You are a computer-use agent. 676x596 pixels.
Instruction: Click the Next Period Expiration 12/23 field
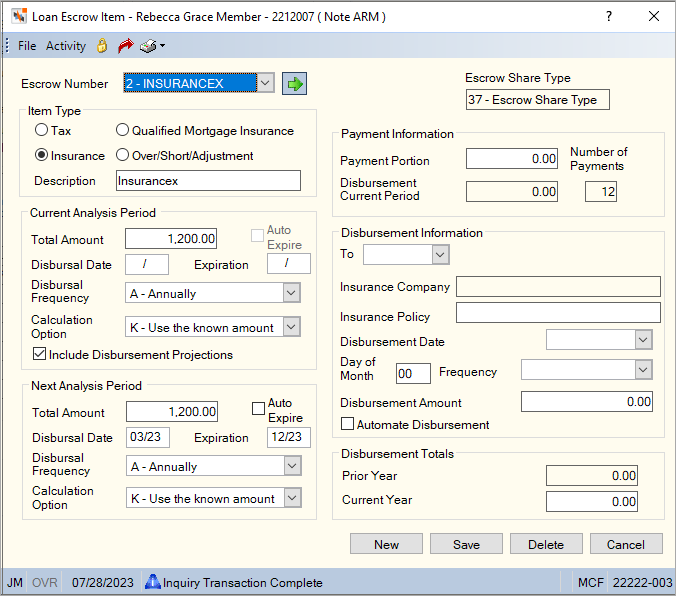coord(289,437)
